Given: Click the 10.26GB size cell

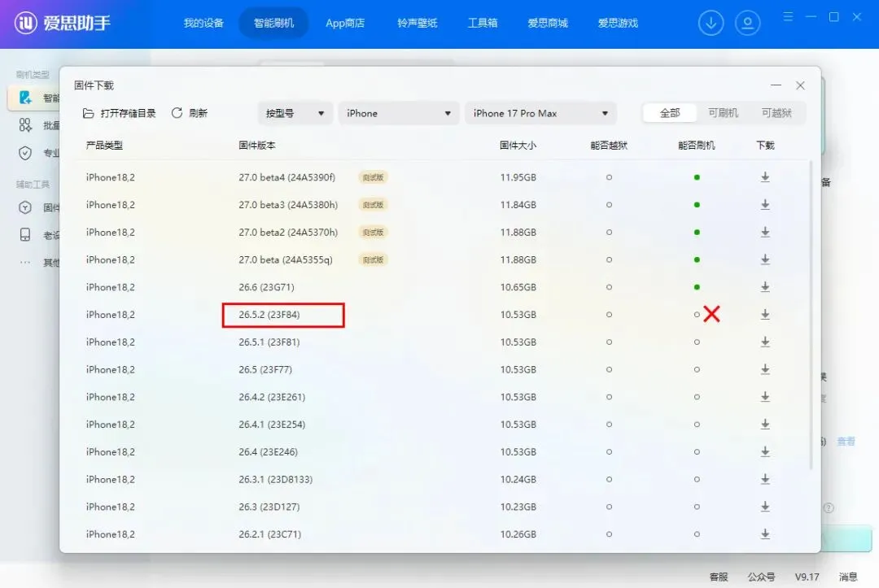Looking at the screenshot, I should tap(518, 534).
